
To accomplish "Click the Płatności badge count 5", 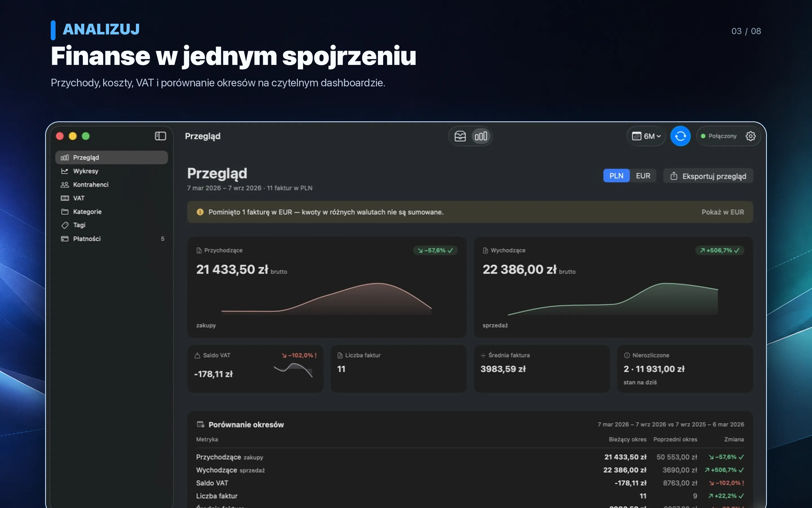I will pyautogui.click(x=163, y=238).
